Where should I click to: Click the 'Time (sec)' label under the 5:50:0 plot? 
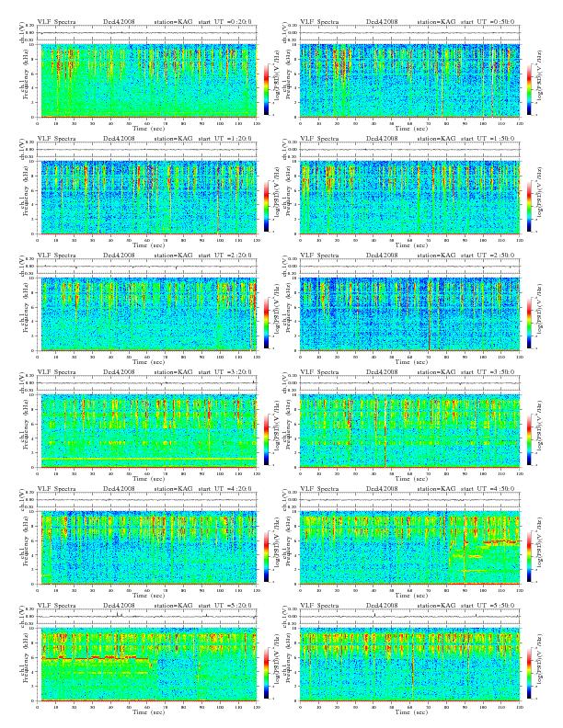411,711
